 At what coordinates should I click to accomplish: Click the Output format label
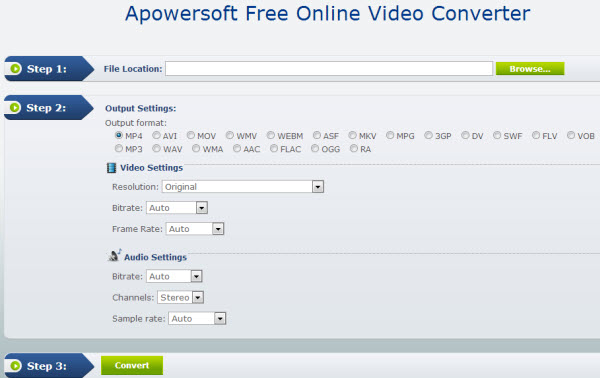tap(136, 123)
